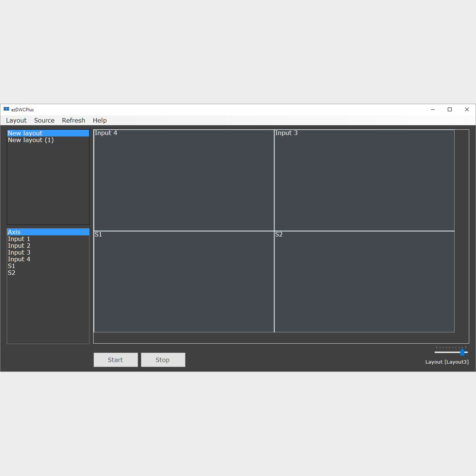The image size is (476, 476).
Task: Click the layout zoom slider thumb
Action: point(462,352)
